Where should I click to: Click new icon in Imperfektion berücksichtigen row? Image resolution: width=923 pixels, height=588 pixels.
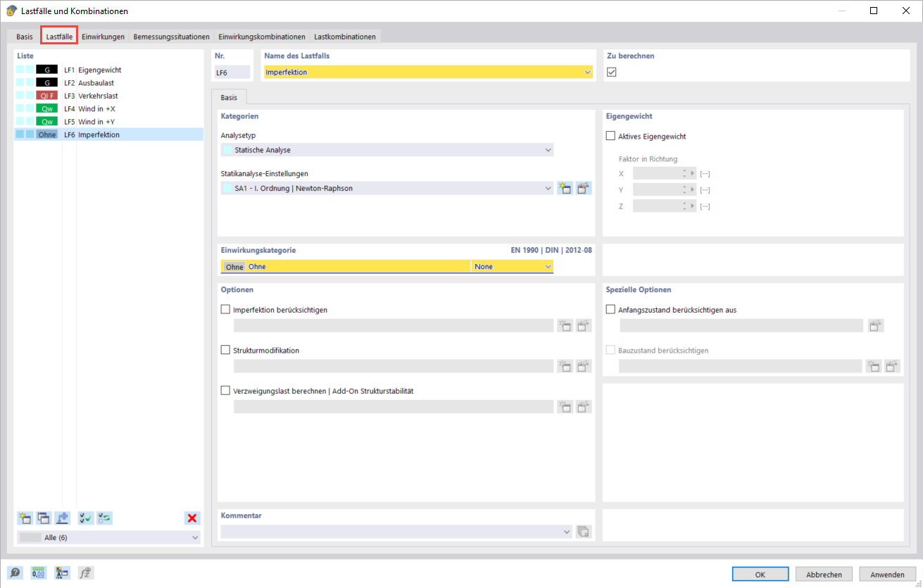tap(565, 325)
